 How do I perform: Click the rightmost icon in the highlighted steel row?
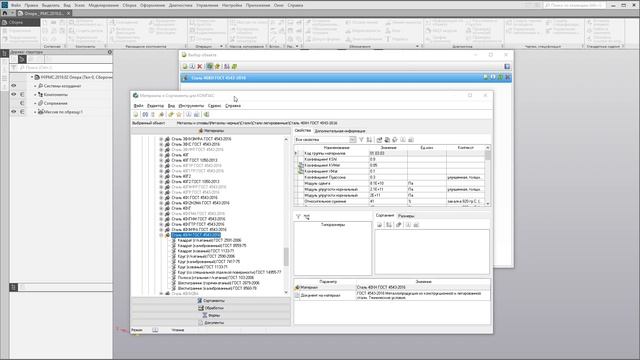[x=508, y=77]
